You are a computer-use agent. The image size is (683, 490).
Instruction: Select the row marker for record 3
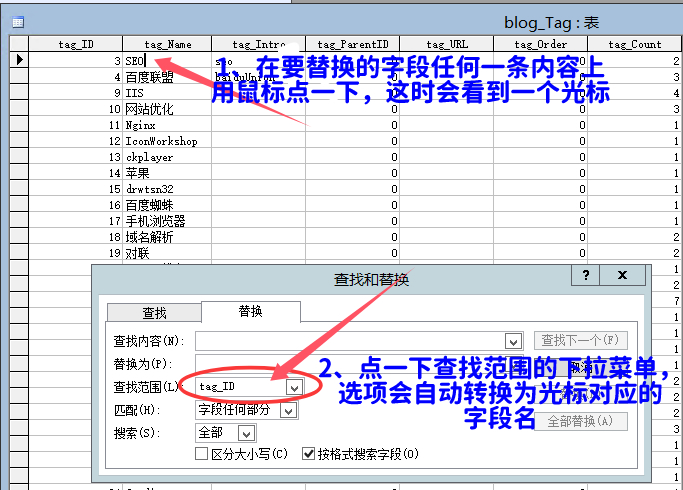pyautogui.click(x=18, y=61)
